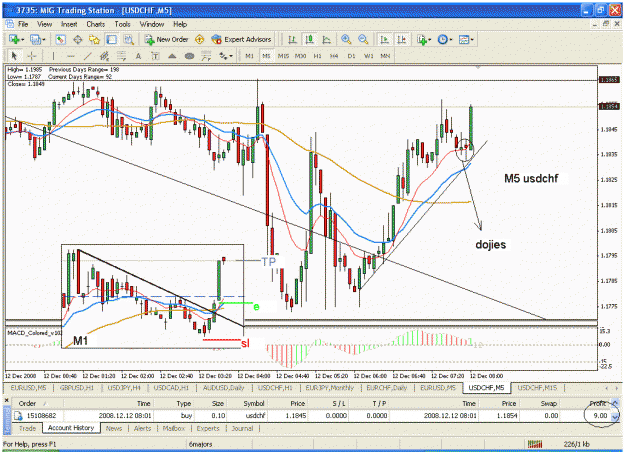Select the Fibonacci retracement tool
The image size is (625, 452).
pyautogui.click(x=121, y=56)
